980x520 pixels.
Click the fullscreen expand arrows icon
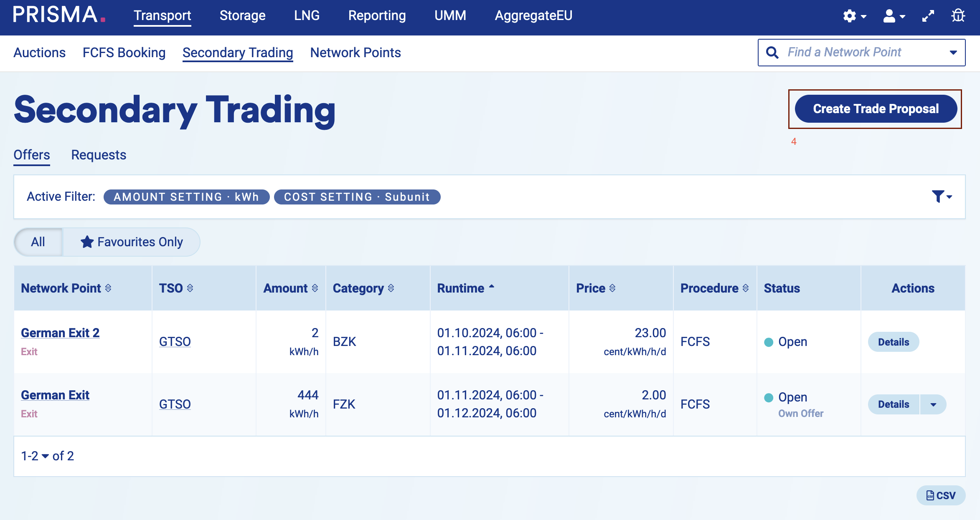point(928,16)
